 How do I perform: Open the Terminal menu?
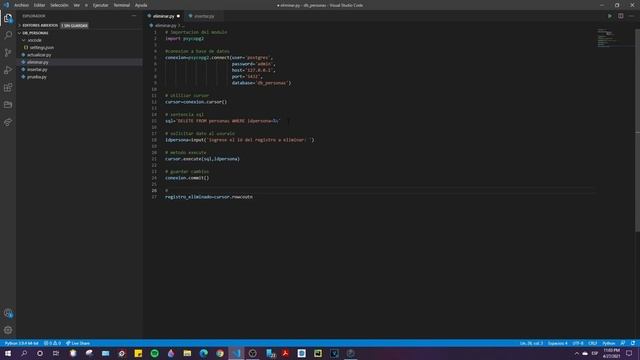[122, 5]
